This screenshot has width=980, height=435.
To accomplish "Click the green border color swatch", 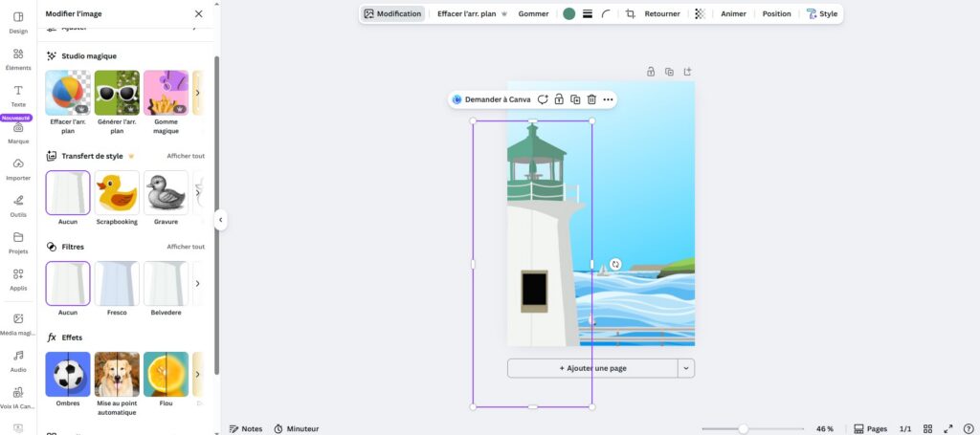I will point(569,14).
